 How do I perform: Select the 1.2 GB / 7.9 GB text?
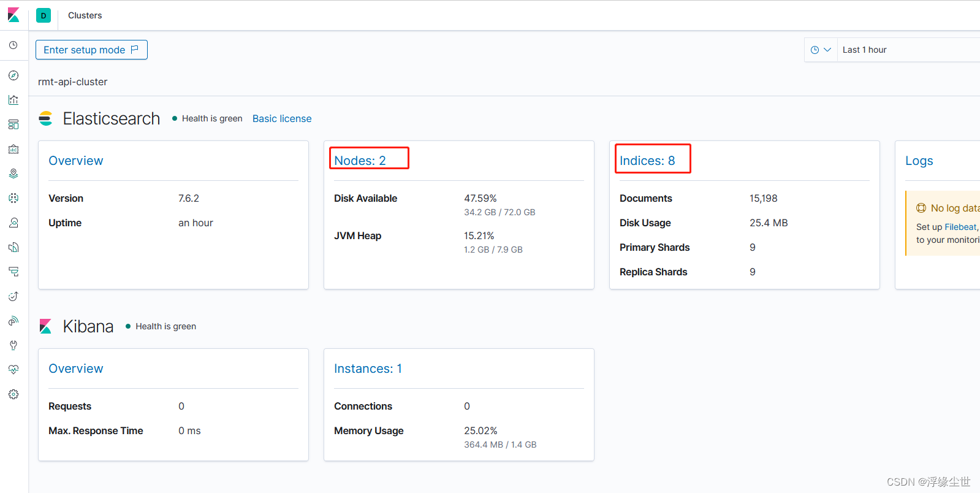click(493, 250)
